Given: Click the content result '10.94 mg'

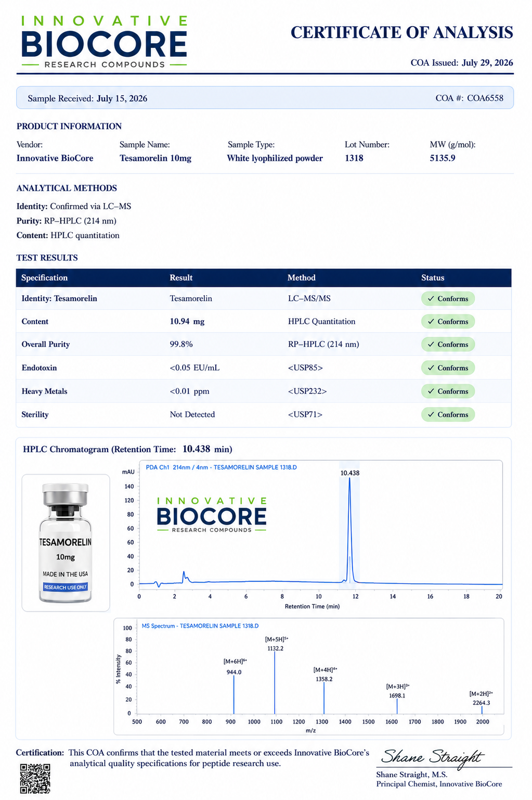Looking at the screenshot, I should pos(187,322).
